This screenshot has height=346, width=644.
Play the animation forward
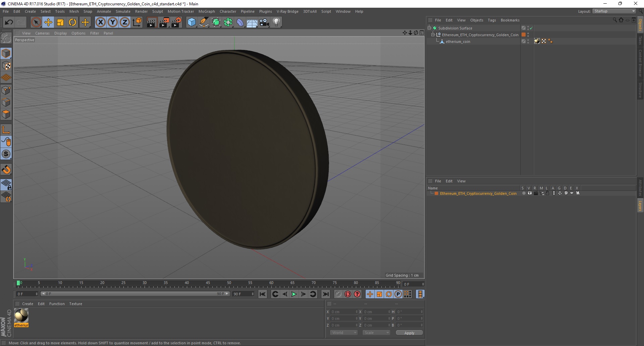(294, 294)
